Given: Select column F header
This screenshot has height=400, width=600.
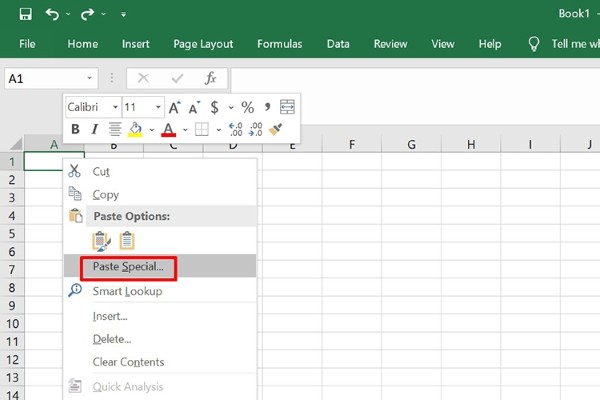Looking at the screenshot, I should tap(352, 146).
